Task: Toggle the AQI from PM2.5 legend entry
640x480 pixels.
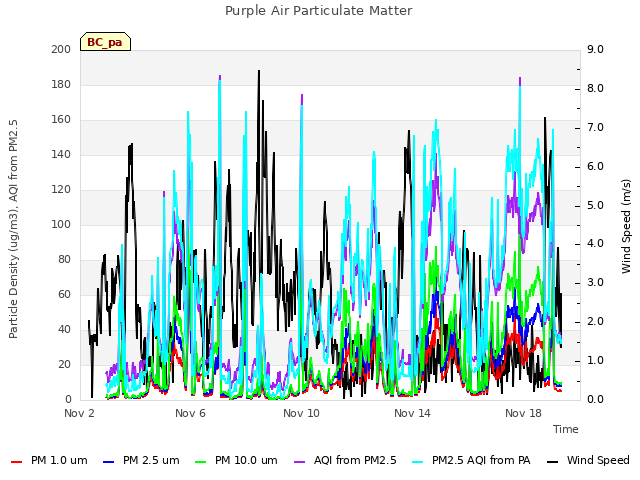Action: tap(345, 460)
